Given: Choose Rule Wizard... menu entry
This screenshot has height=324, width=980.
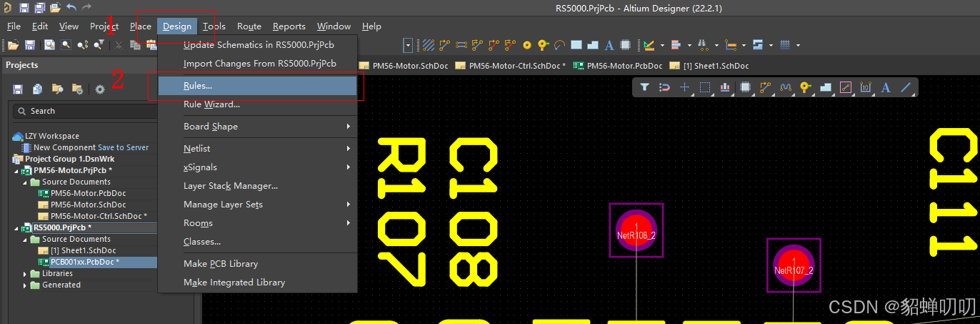Looking at the screenshot, I should click(257, 104).
